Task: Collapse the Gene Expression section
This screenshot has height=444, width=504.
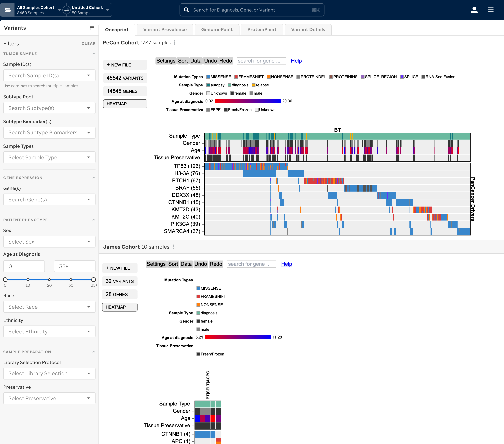Action: (x=94, y=178)
